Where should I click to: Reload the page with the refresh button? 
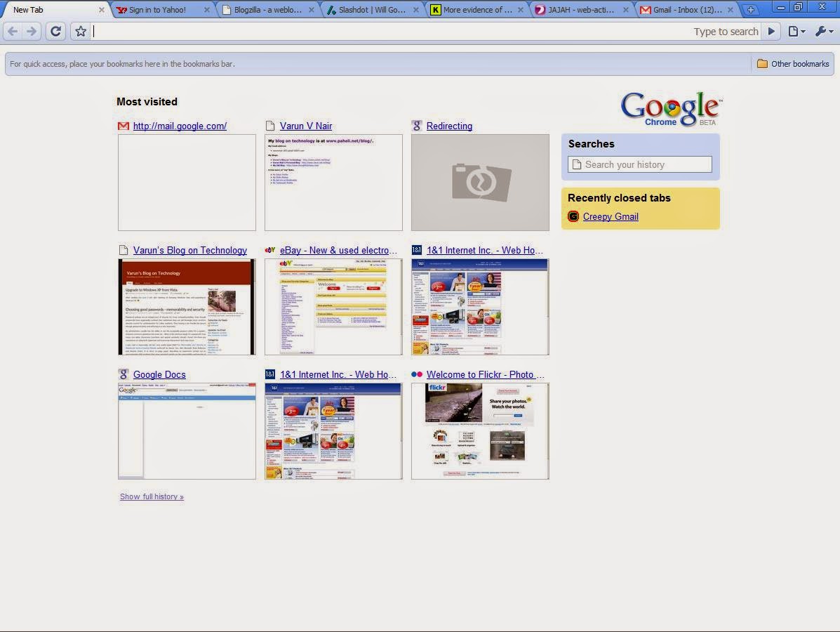point(55,32)
